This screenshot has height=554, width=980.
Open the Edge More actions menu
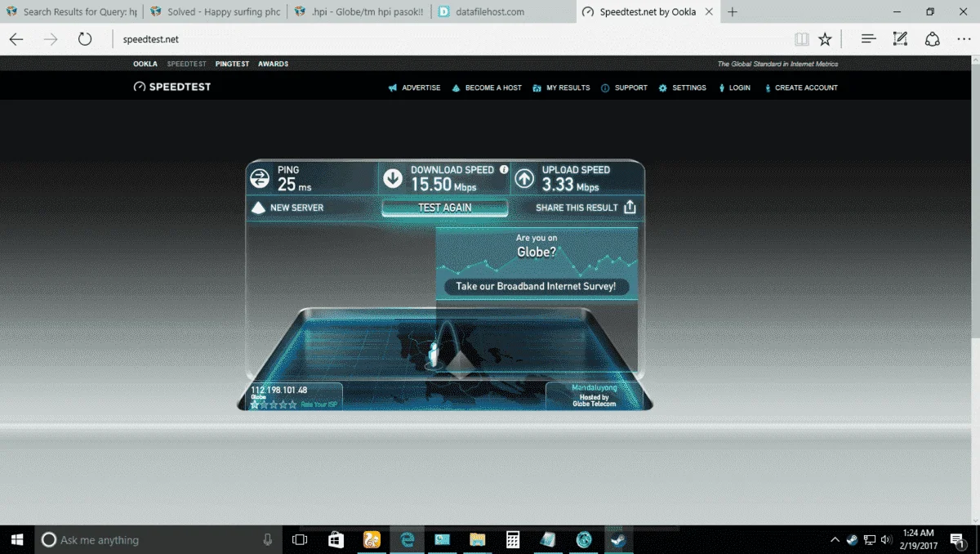pyautogui.click(x=963, y=39)
